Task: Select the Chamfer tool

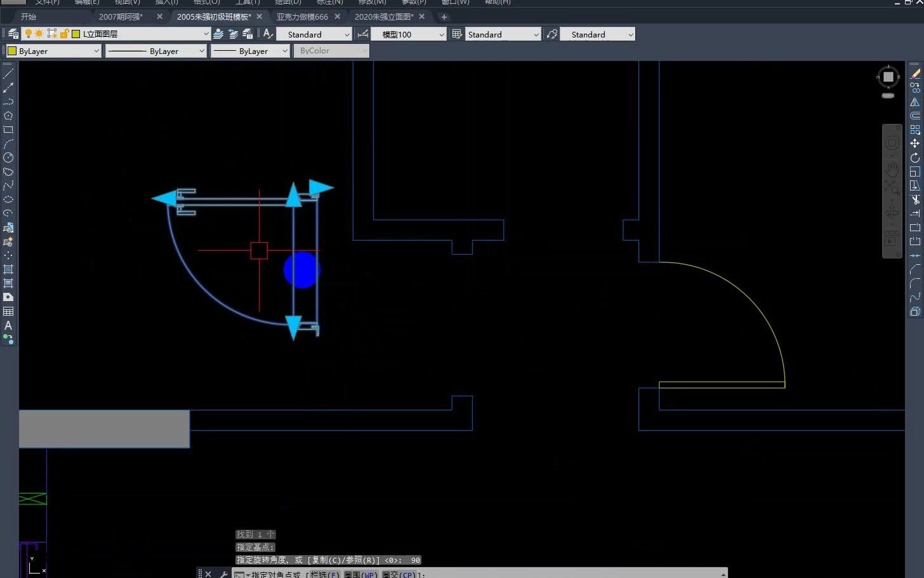Action: (x=915, y=269)
